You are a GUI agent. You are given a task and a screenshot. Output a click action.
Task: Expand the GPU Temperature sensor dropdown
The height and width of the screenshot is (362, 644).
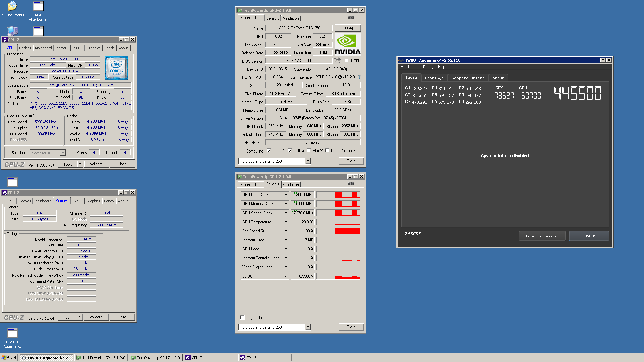click(286, 222)
